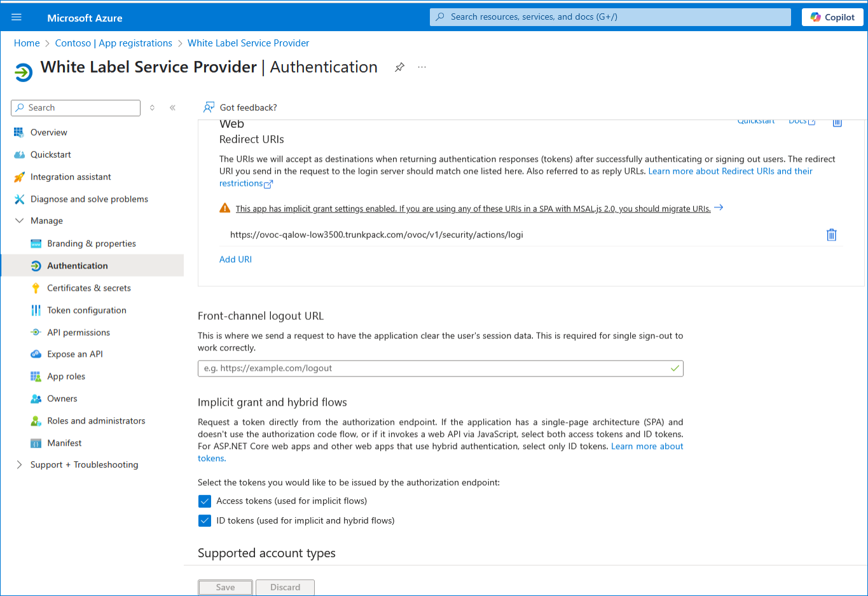The image size is (868, 596).
Task: Navigate to Contoso App registrations breadcrumb
Action: click(x=113, y=43)
